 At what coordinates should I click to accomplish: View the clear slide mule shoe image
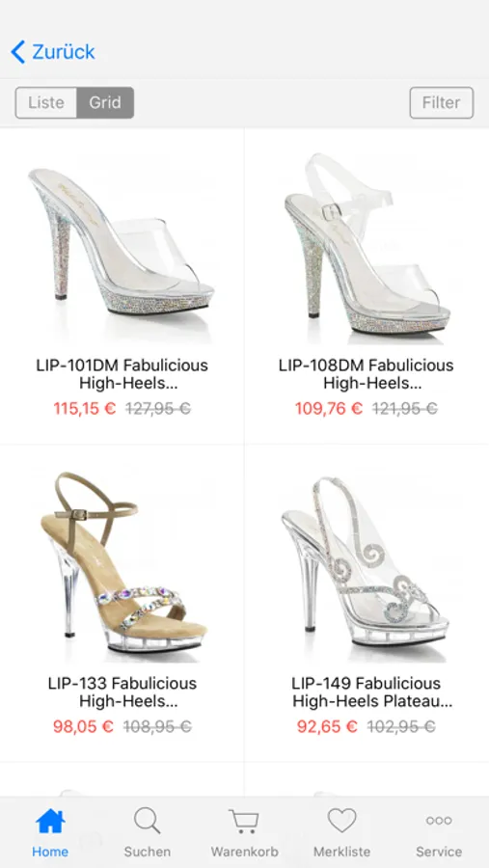[x=122, y=242]
